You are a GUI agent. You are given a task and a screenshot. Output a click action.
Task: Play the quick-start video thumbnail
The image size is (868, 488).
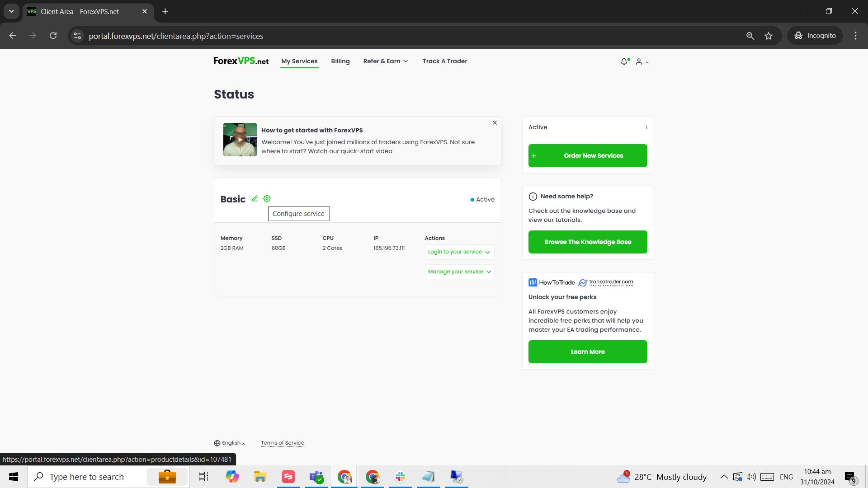240,140
